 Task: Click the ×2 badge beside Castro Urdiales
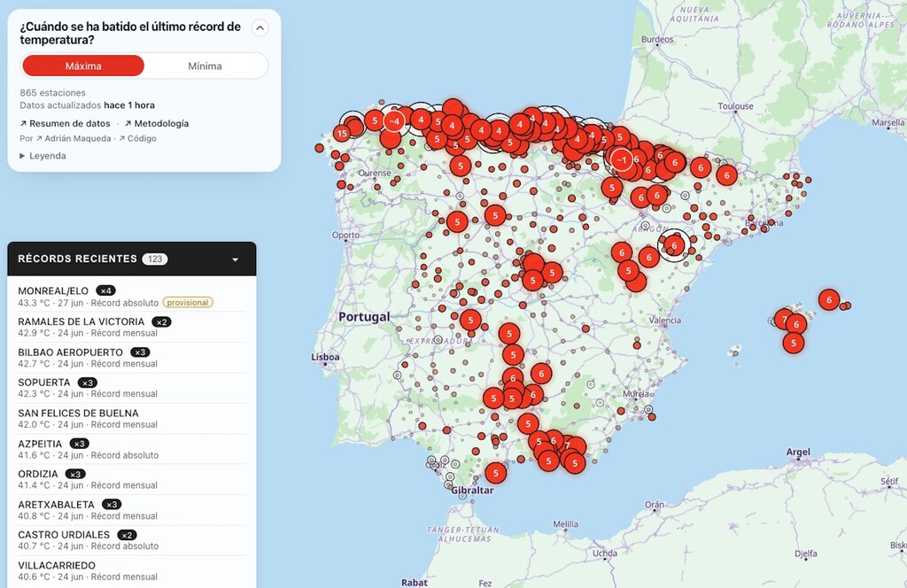(x=127, y=536)
